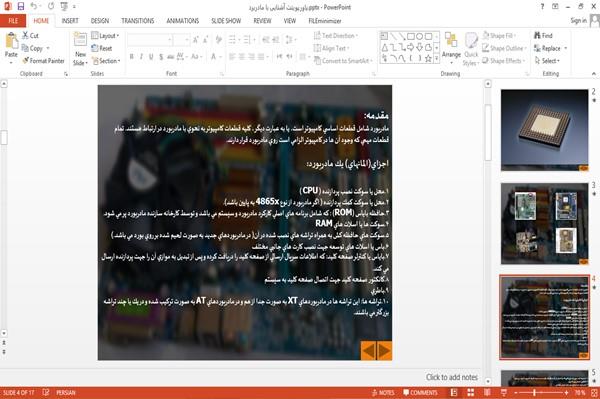Viewport: 600px width, 399px height.
Task: Expand Shape Effects options
Action: 503,60
